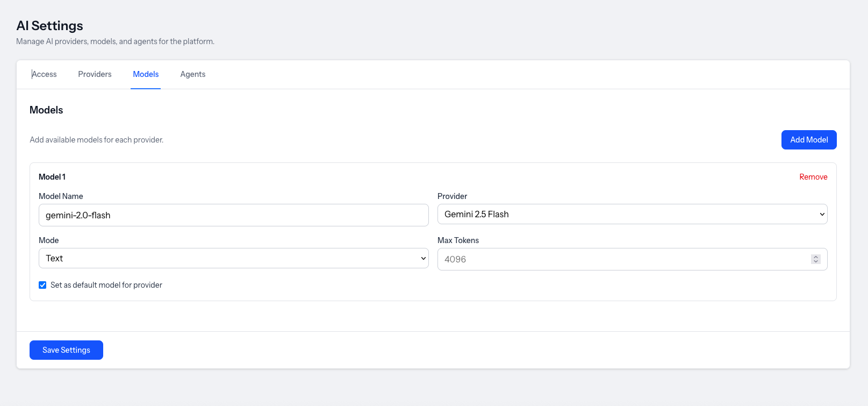Click the chevron arrow of the Mode select

[424, 258]
